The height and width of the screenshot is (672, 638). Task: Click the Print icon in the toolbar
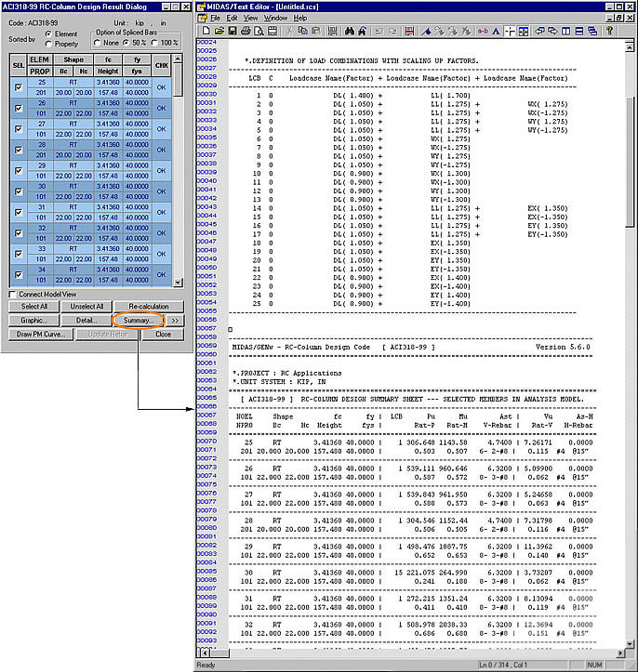[x=245, y=31]
